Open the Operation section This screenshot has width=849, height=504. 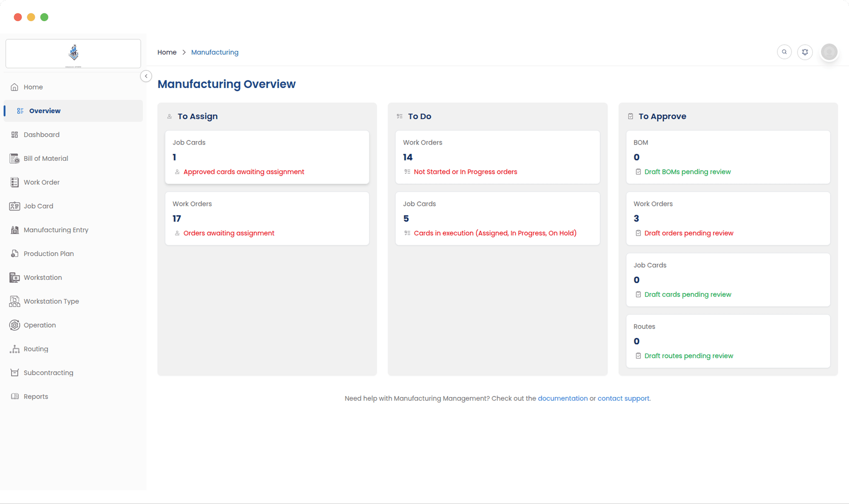click(x=39, y=325)
